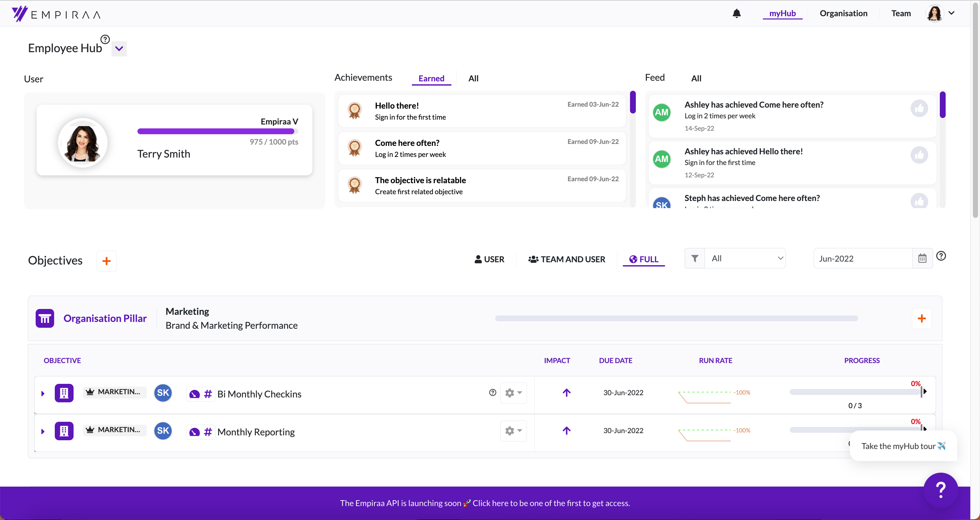This screenshot has height=520, width=980.
Task: Click the Organisation Pillar purple pillar icon
Action: coord(45,318)
